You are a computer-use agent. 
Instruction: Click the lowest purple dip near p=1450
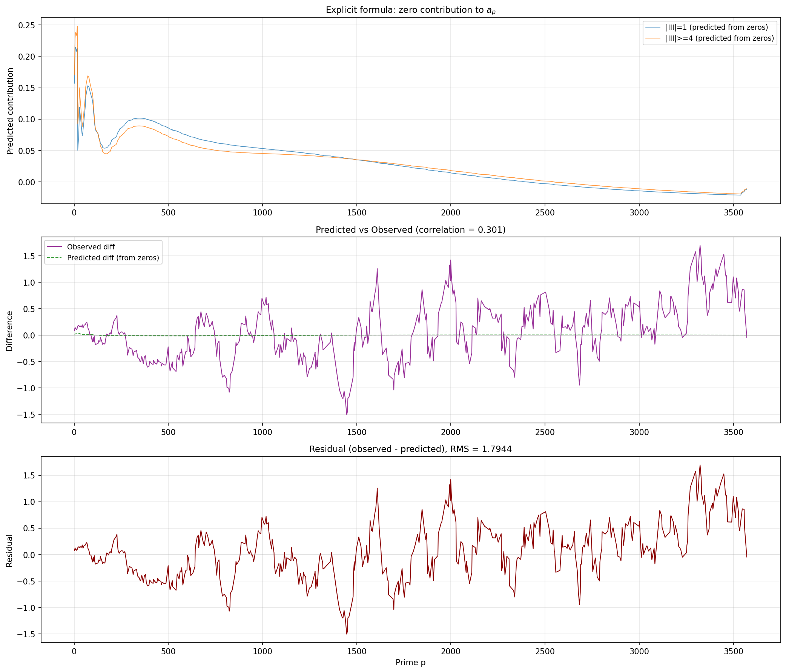pyautogui.click(x=347, y=414)
